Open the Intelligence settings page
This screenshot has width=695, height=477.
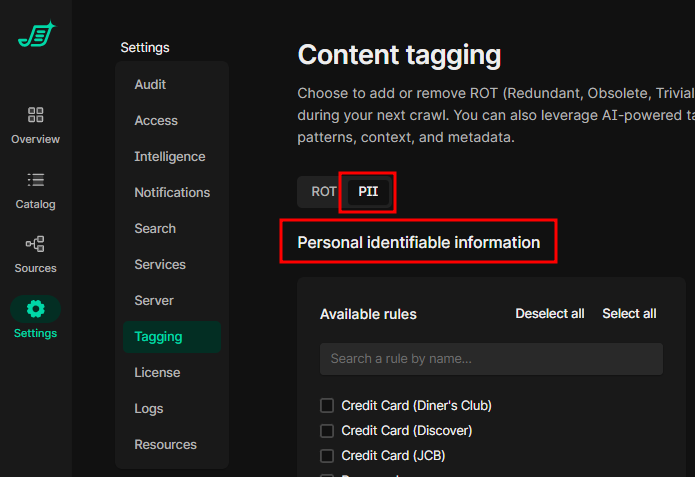click(169, 157)
